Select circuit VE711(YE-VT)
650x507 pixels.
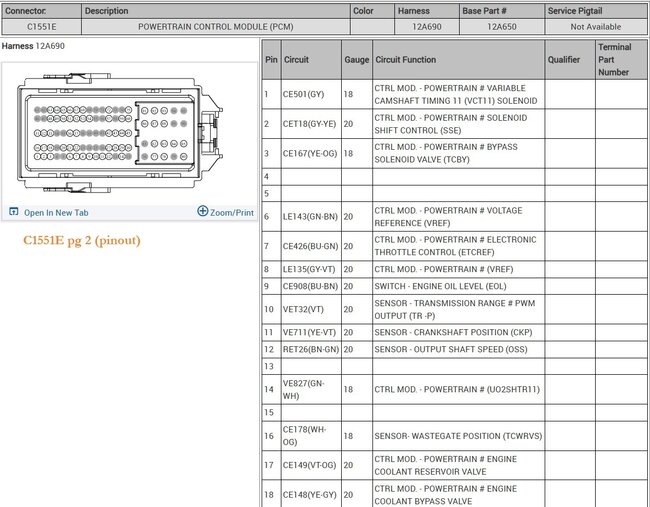pyautogui.click(x=309, y=332)
